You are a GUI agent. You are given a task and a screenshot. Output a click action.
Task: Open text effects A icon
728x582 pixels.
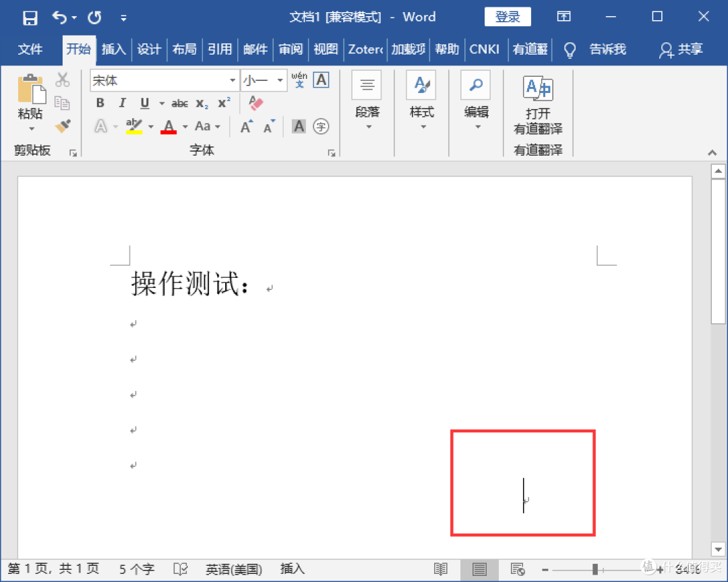pyautogui.click(x=100, y=126)
